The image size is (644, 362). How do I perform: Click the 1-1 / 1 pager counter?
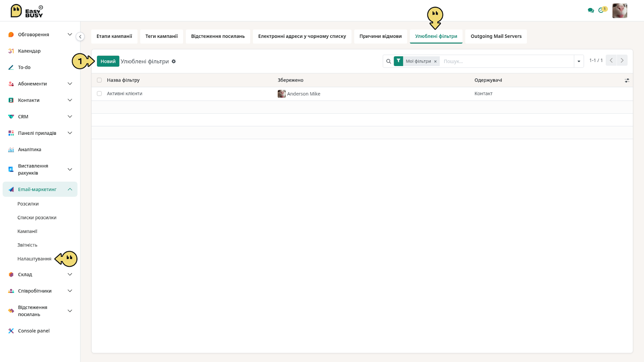pyautogui.click(x=596, y=60)
